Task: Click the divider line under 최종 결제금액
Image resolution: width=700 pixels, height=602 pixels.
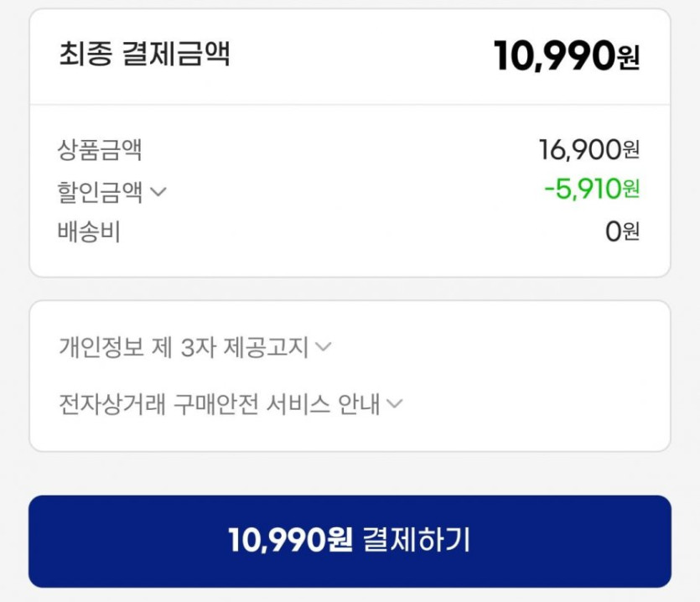Action: 350,105
